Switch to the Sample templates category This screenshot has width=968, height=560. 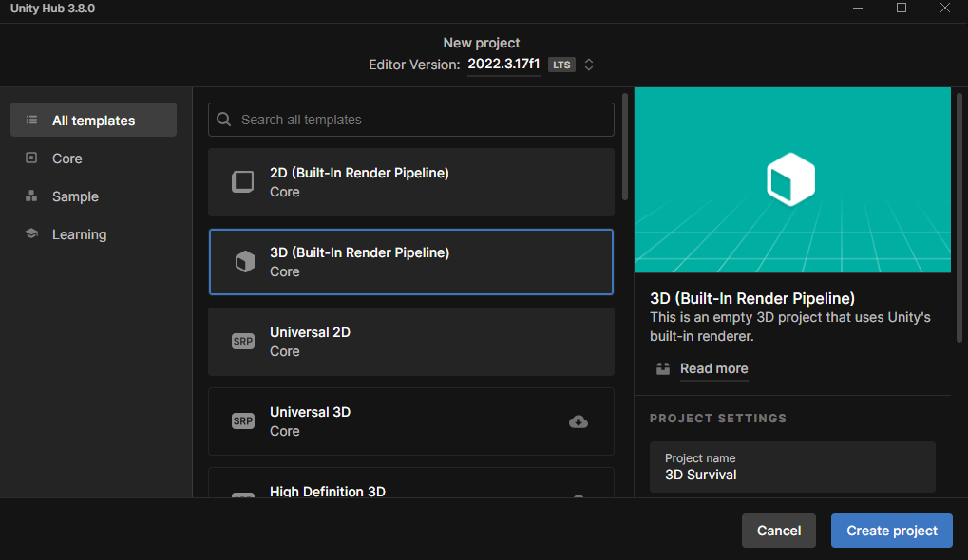click(x=94, y=196)
